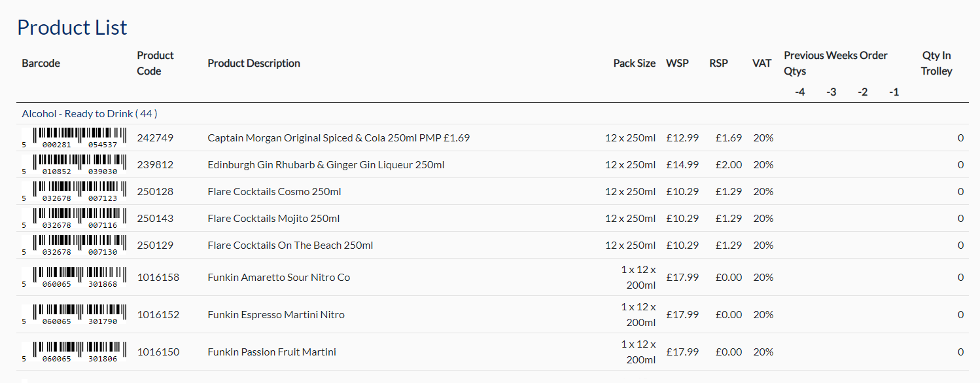
Task: Open Edinburgh Gin Rhubarb & Ginger Liqueur product
Action: (326, 165)
